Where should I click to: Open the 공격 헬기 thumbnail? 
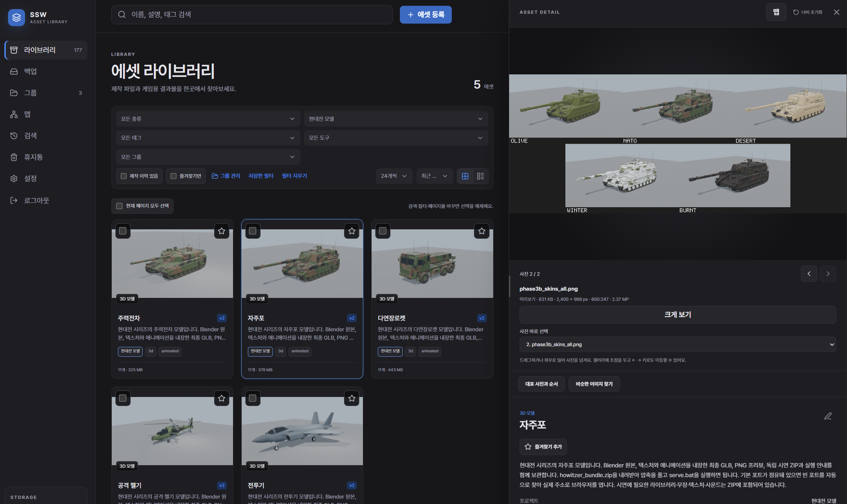[x=172, y=431]
